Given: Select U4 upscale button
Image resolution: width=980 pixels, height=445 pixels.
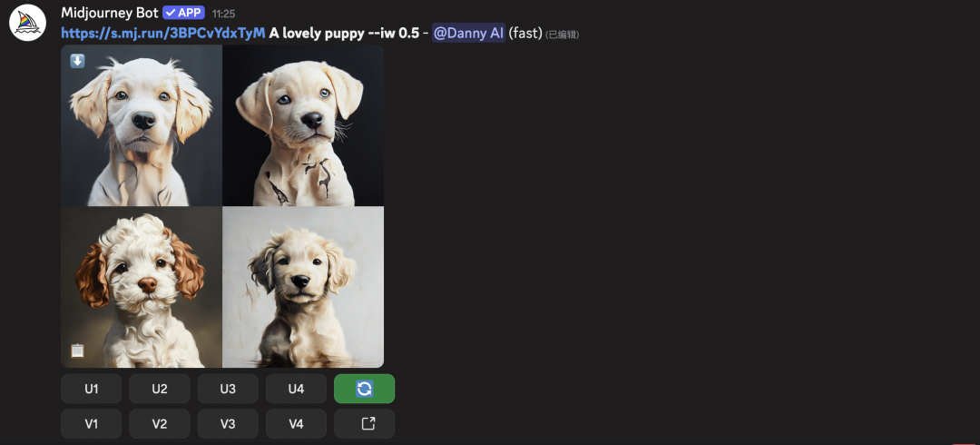Looking at the screenshot, I should coord(296,389).
